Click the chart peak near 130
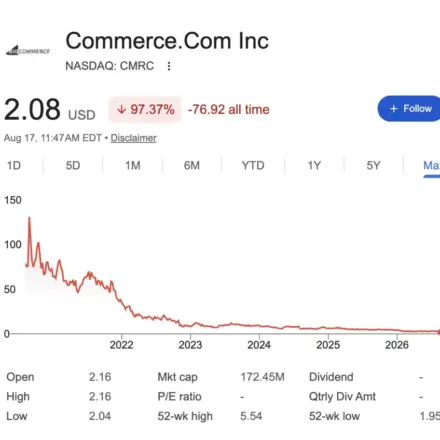440x440 pixels. (x=29, y=218)
